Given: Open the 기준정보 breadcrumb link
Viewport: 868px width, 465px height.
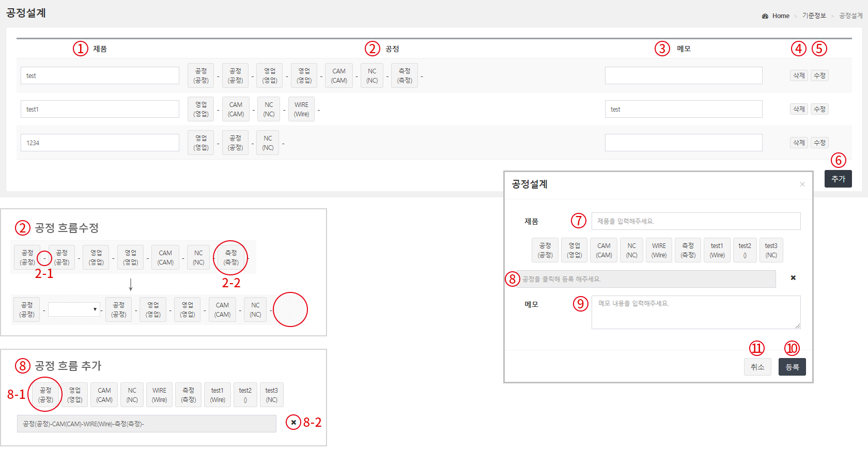Looking at the screenshot, I should click(814, 16).
